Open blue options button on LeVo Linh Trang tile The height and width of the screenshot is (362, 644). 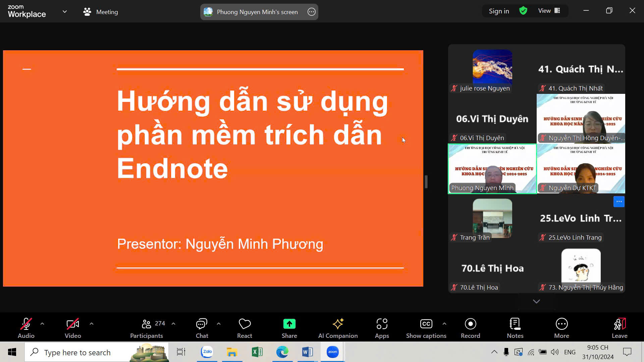(619, 201)
